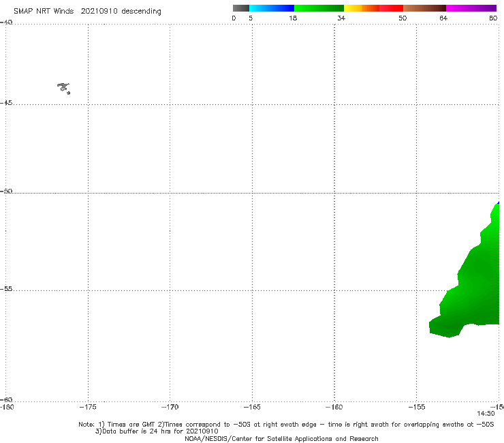Click the gray segment of the wind color bar
This screenshot has height=443, width=504.
pyautogui.click(x=240, y=8)
